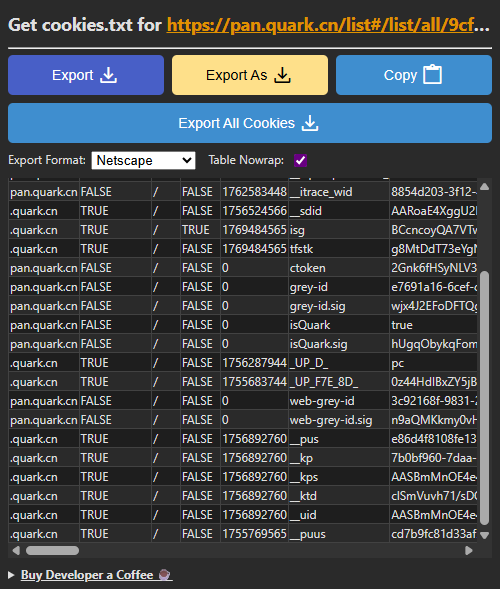Viewport: 500px width, 589px height.
Task: Select the grey-id cookie name cell
Action: pyautogui.click(x=339, y=287)
